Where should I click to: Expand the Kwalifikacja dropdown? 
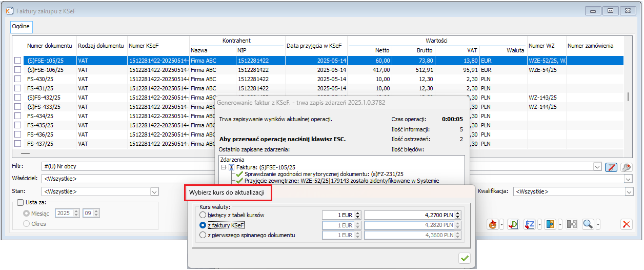tap(629, 191)
